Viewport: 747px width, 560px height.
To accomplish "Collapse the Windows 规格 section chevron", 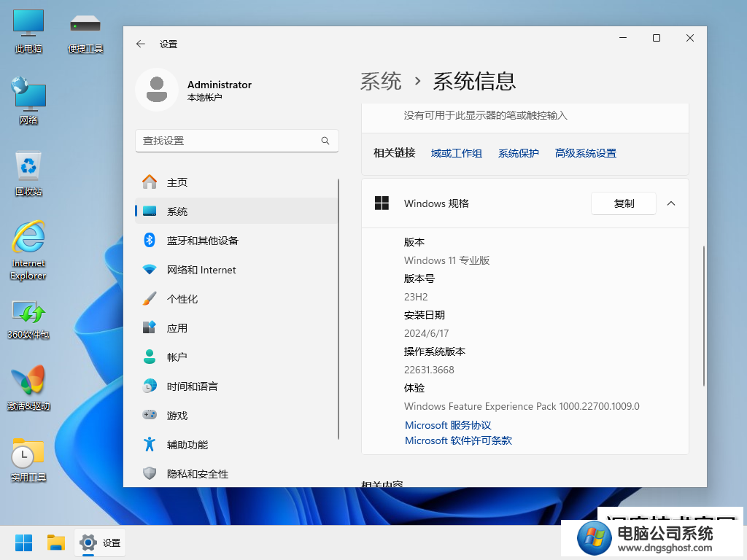I will (x=671, y=203).
